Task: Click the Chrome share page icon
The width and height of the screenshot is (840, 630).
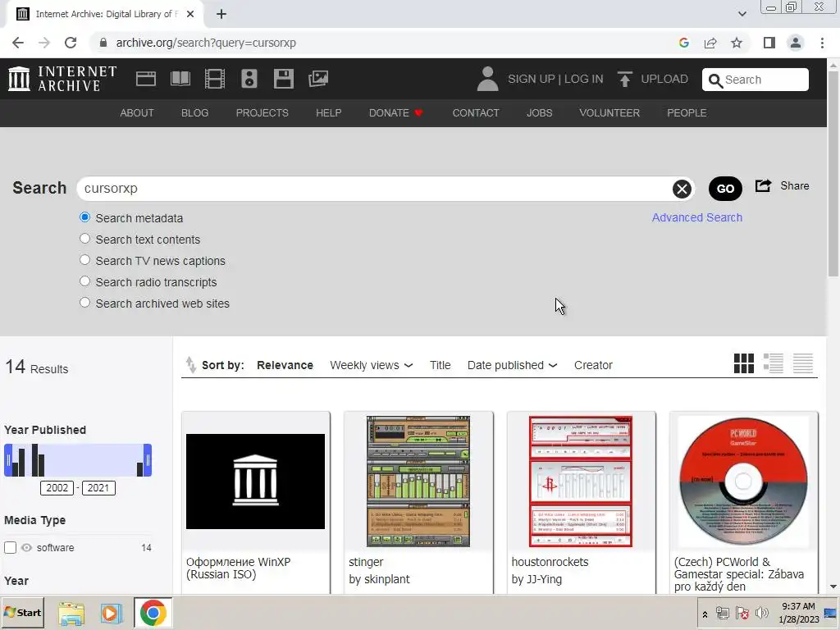Action: [710, 43]
